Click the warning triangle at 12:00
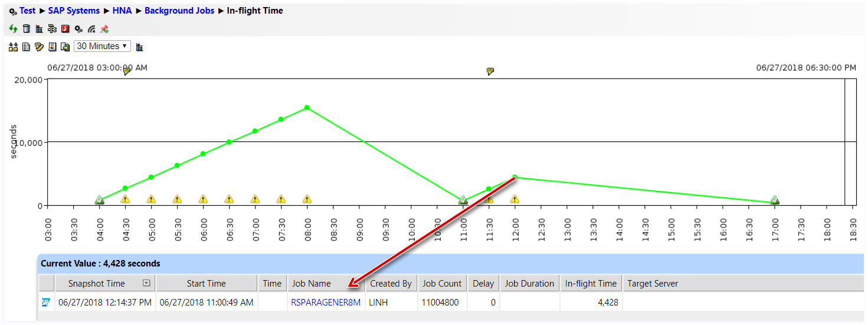Image resolution: width=868 pixels, height=325 pixels. tap(515, 200)
